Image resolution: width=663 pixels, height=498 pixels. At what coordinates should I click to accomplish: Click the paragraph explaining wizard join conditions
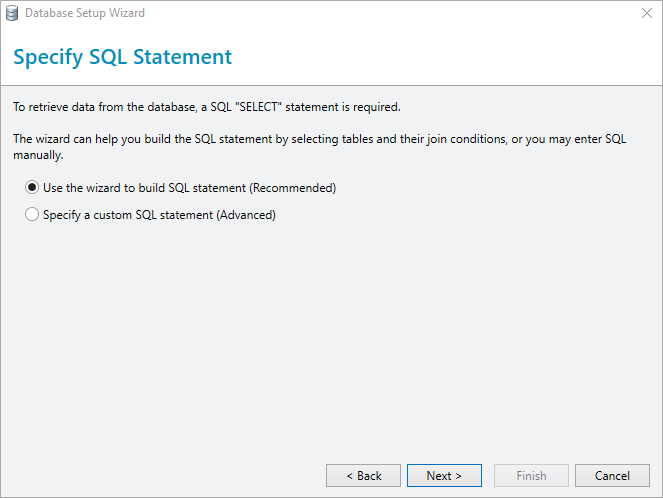[320, 147]
